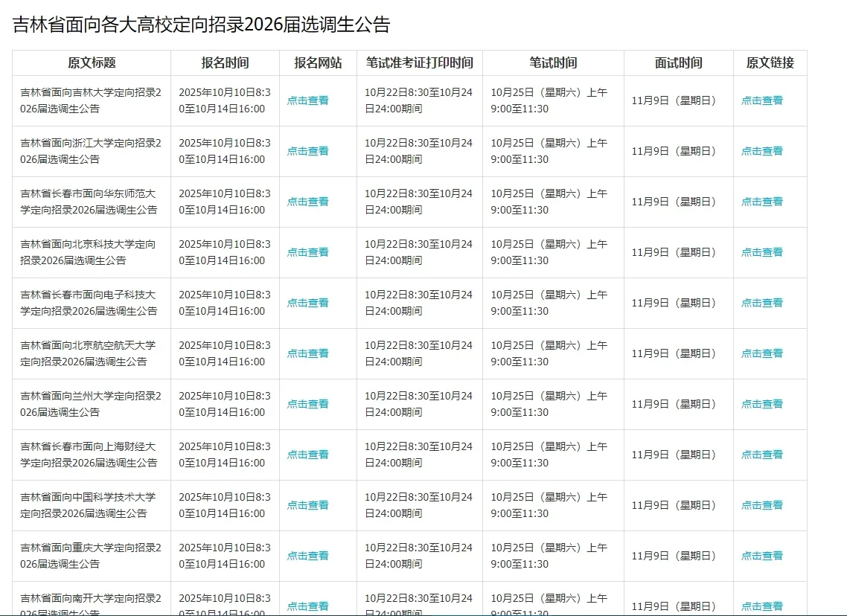Screen dimensions: 847x616
Task: Click the 笔试时间 column header
Action: point(553,62)
